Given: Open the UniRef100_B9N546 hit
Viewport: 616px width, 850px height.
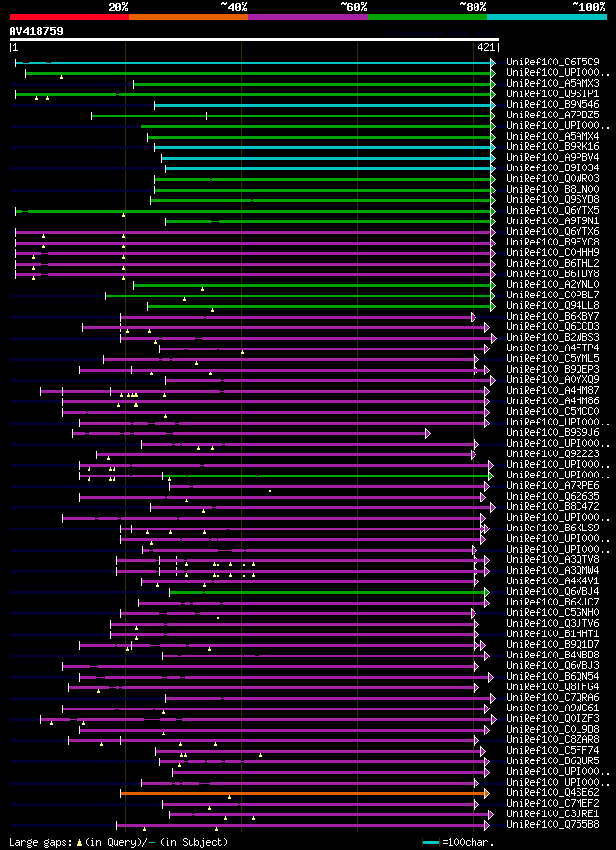Looking at the screenshot, I should (x=553, y=104).
